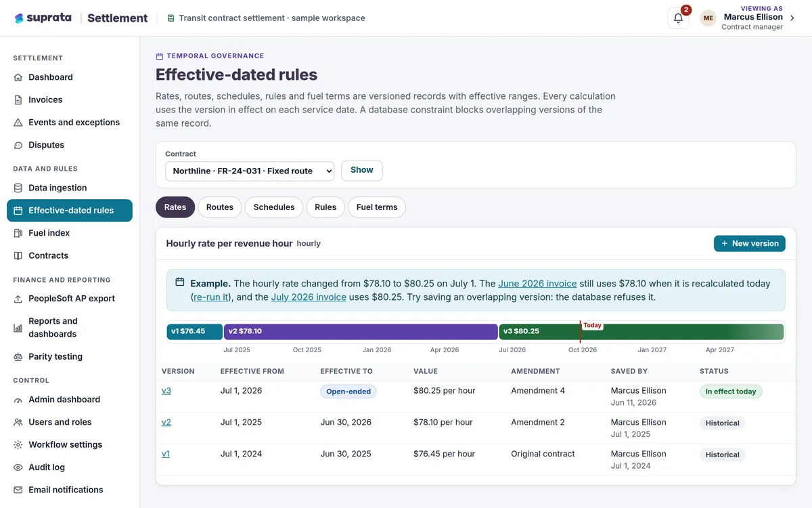The width and height of the screenshot is (812, 508).
Task: Click the In effect today status badge
Action: [x=731, y=391]
